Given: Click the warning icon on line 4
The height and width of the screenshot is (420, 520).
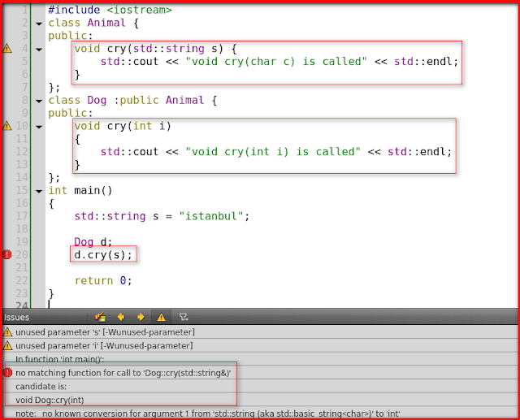Looking at the screenshot, I should coord(7,49).
